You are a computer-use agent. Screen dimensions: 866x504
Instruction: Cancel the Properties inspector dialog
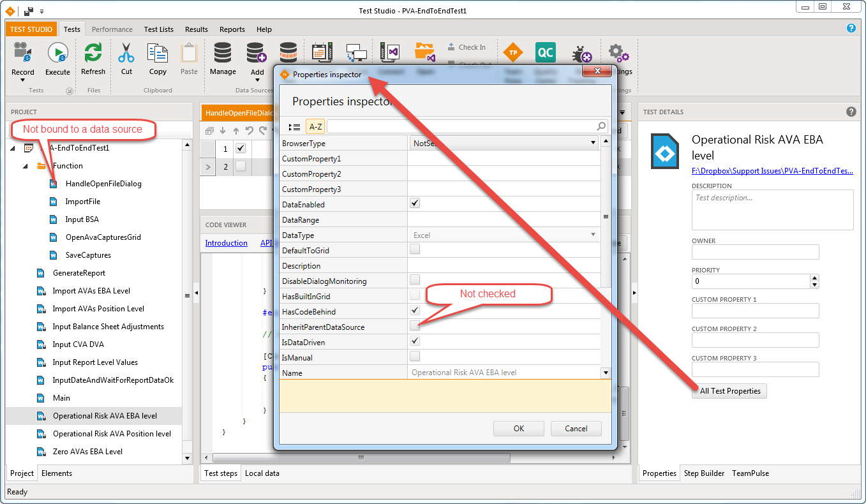click(x=576, y=429)
